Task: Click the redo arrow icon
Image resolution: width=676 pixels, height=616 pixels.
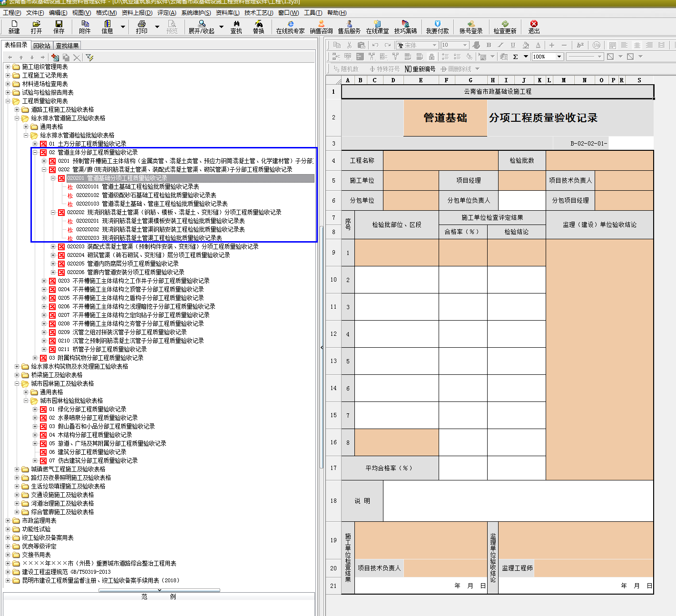Action: [388, 45]
